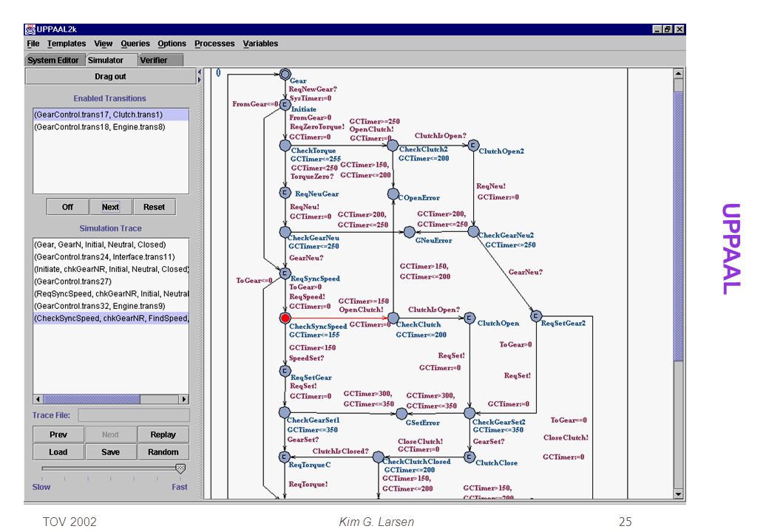Open the Queries menu
The height and width of the screenshot is (532, 769).
click(135, 44)
